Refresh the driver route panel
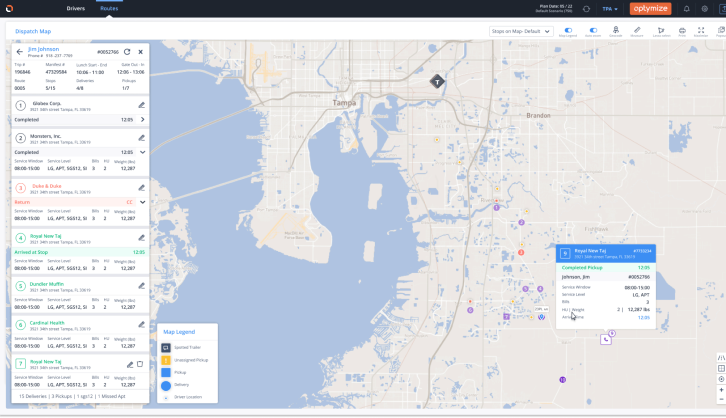The height and width of the screenshot is (418, 726). tap(127, 52)
